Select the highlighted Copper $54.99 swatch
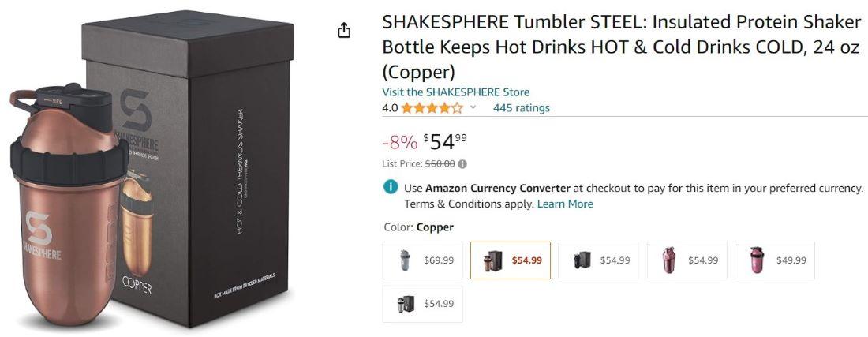This screenshot has height=337, width=868. click(511, 260)
